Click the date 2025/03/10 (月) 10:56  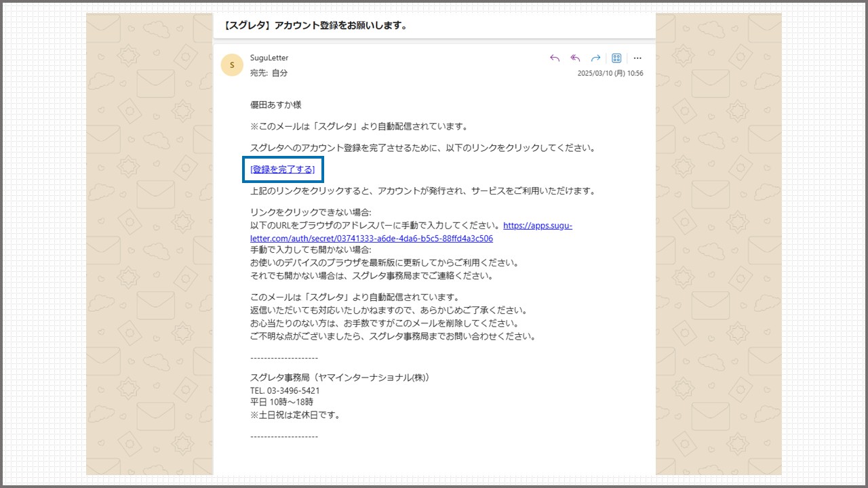610,73
